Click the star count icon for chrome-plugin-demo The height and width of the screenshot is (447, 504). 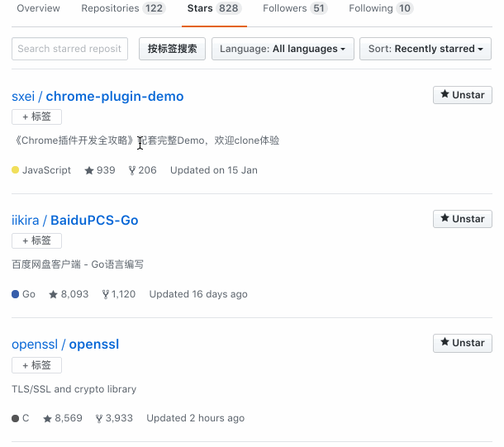pyautogui.click(x=89, y=170)
